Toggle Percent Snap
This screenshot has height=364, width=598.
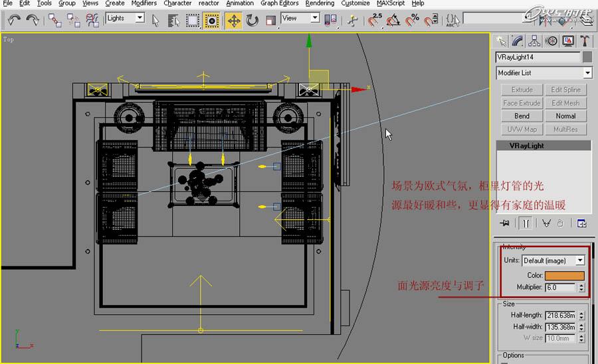click(412, 20)
